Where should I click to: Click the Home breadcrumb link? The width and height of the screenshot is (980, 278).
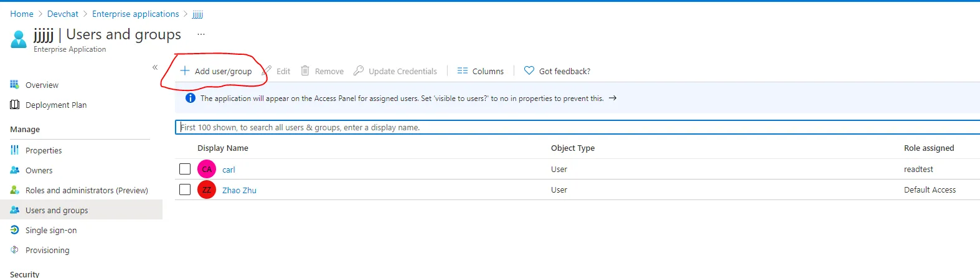[22, 14]
